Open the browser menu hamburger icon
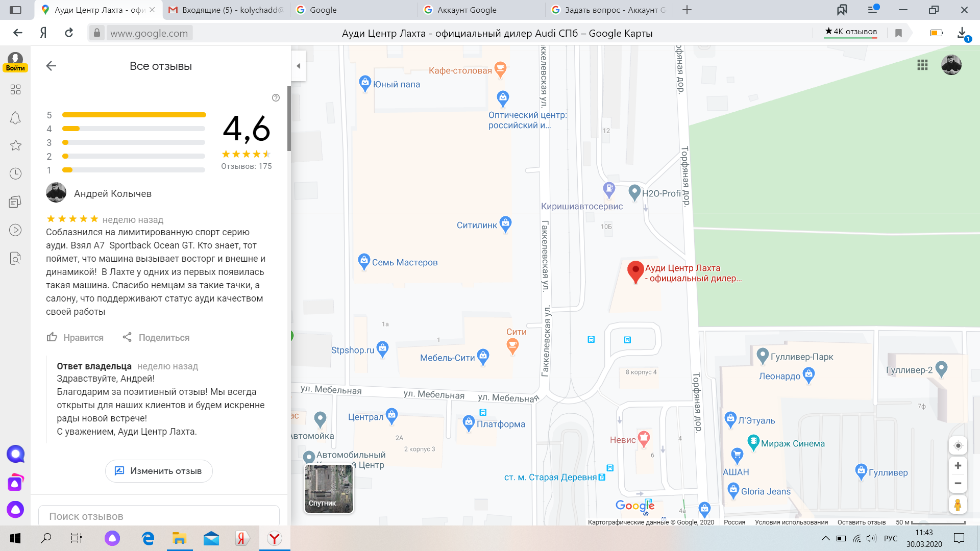This screenshot has height=551, width=980. point(872,10)
